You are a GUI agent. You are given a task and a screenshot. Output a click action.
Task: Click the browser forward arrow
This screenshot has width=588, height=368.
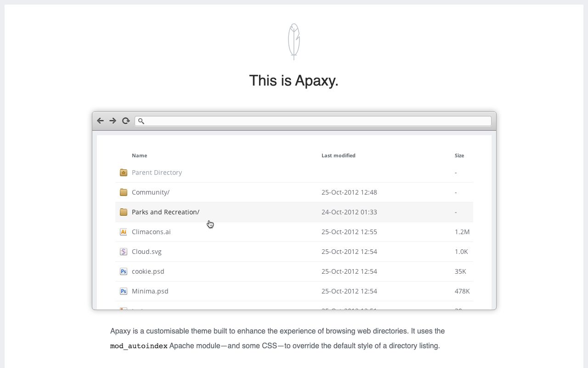[113, 121]
